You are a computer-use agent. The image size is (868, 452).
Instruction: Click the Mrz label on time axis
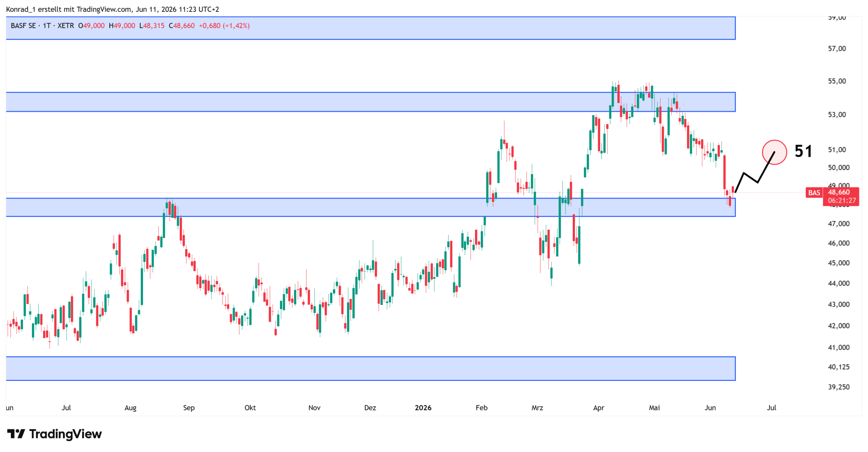coord(537,408)
